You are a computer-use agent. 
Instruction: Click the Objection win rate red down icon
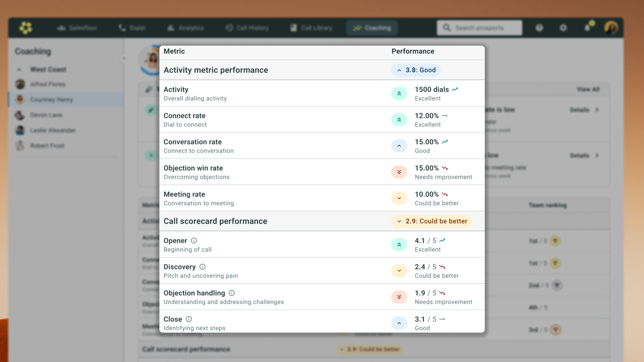coord(399,172)
